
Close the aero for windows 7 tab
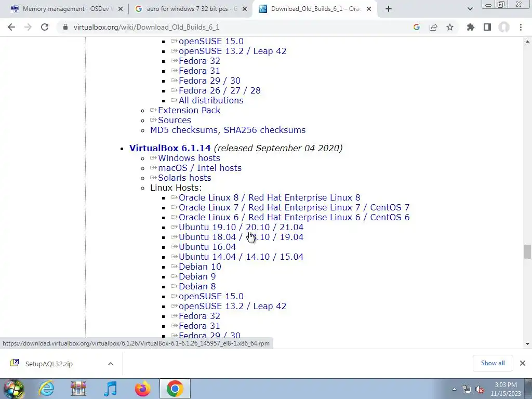pos(245,9)
